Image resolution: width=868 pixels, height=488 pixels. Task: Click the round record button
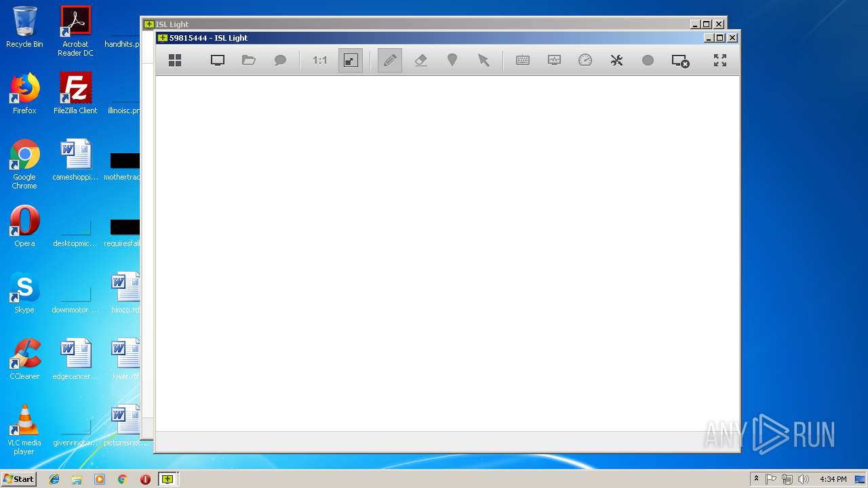point(648,60)
